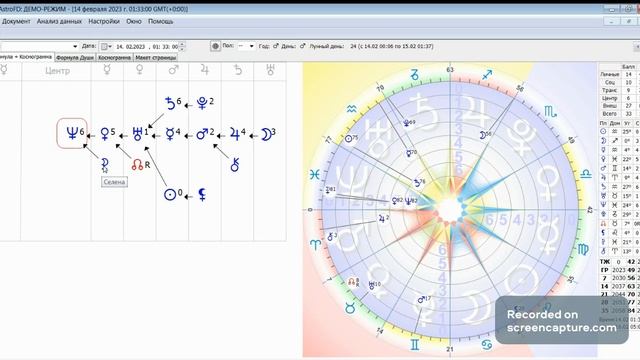
Task: Select the Chiron glyph in formula
Action: [235, 165]
